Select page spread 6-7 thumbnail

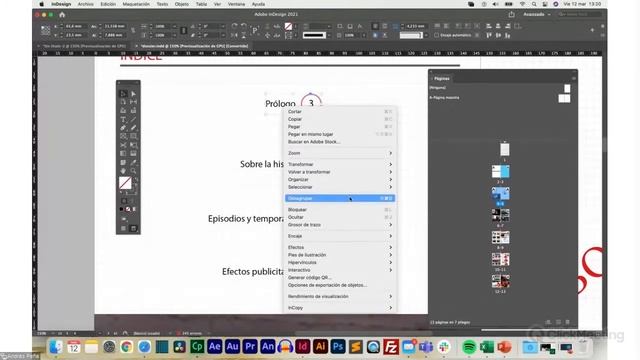(500, 215)
